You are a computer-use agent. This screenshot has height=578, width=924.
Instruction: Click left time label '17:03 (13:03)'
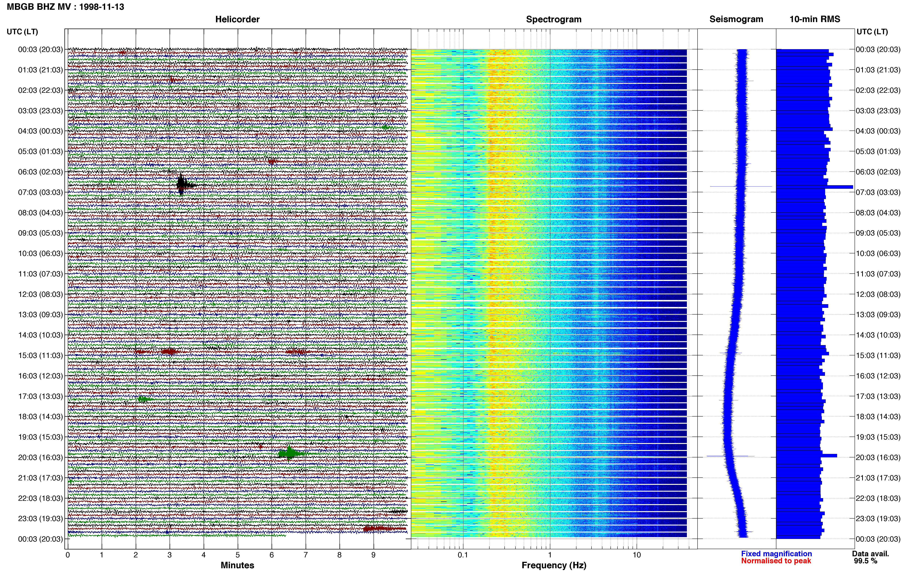[x=41, y=396]
